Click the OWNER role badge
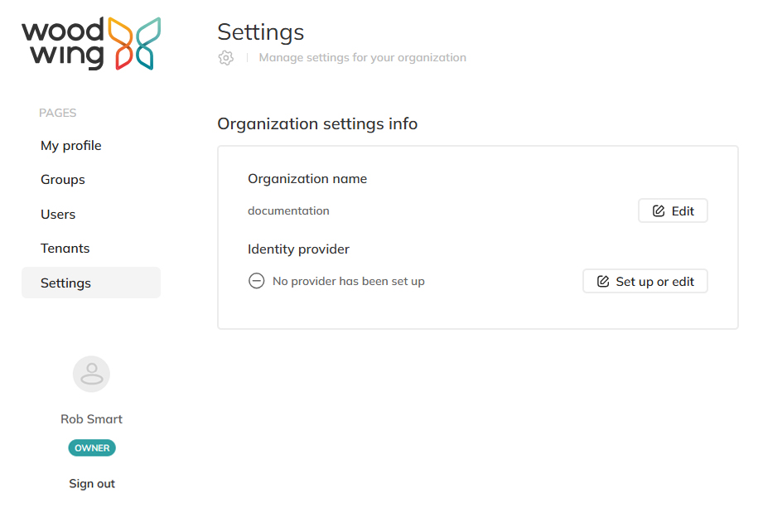Screen dimensions: 758x532 coord(92,447)
